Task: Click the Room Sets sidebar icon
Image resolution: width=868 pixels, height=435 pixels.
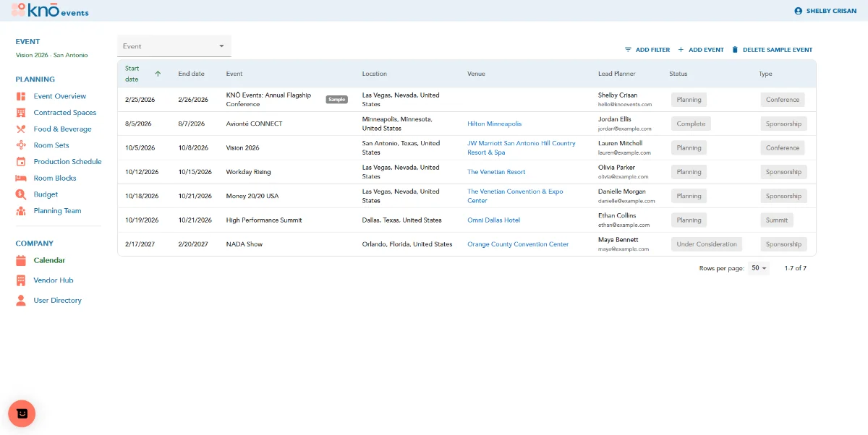Action: coord(21,145)
